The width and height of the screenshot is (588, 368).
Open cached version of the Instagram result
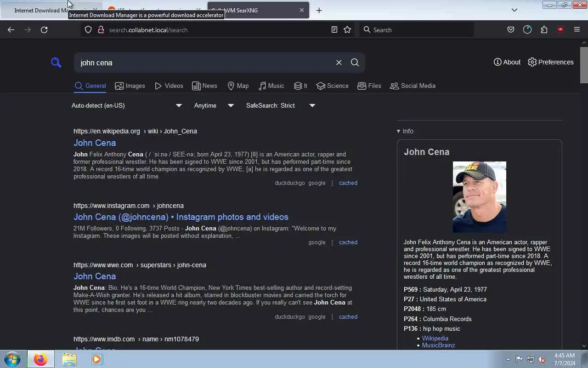tap(348, 242)
